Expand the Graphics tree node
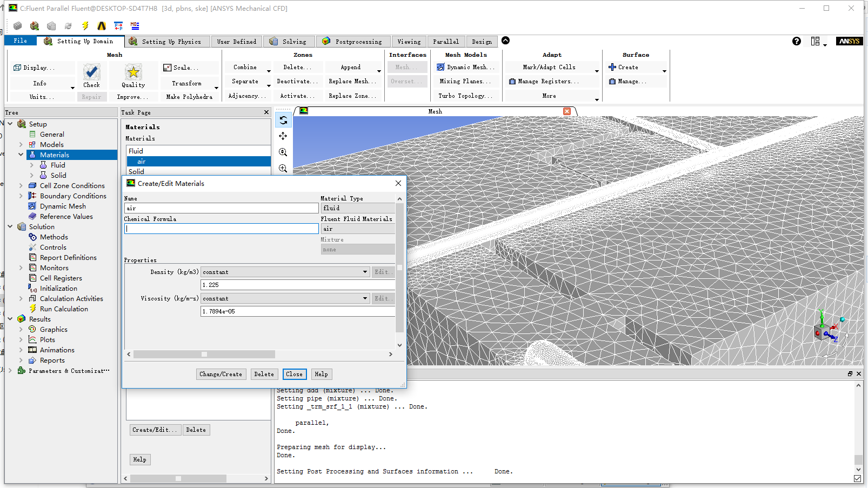The width and height of the screenshot is (868, 488). (x=21, y=329)
